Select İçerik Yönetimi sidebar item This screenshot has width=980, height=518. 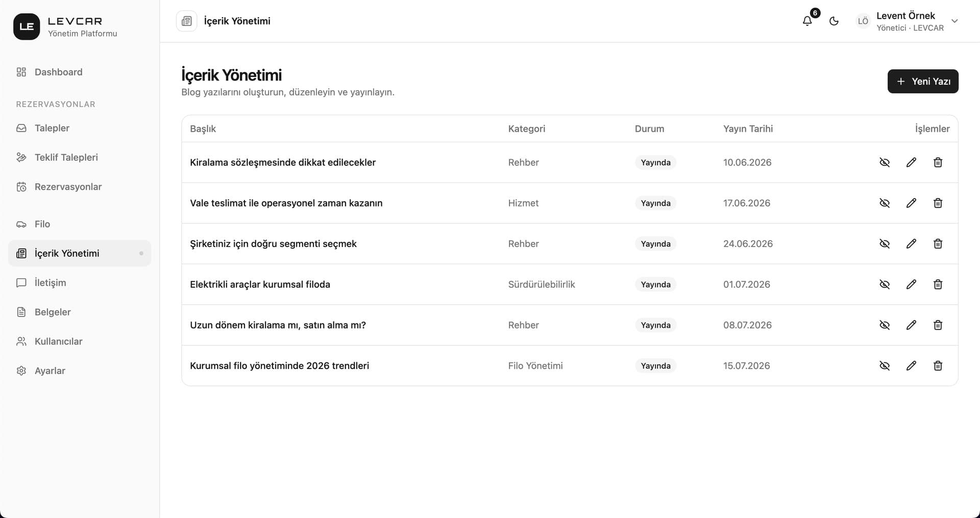[80, 253]
